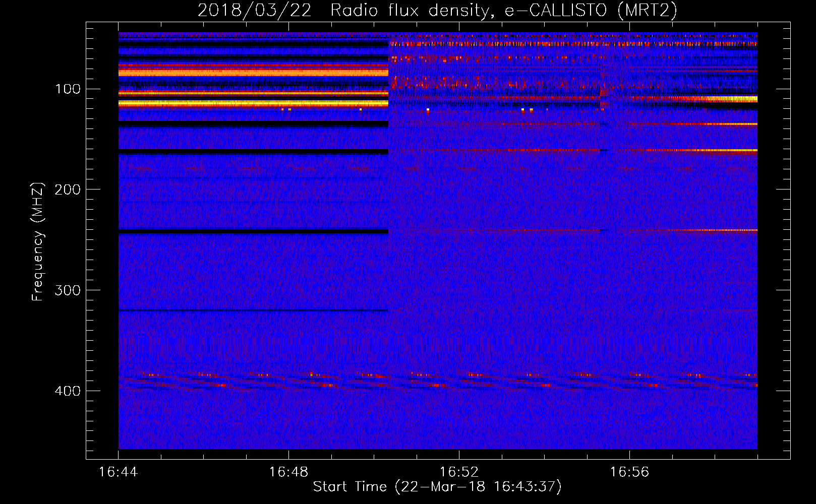Image resolution: width=816 pixels, height=504 pixels.
Task: Click the 400 frequency tick label
Action: click(x=68, y=391)
